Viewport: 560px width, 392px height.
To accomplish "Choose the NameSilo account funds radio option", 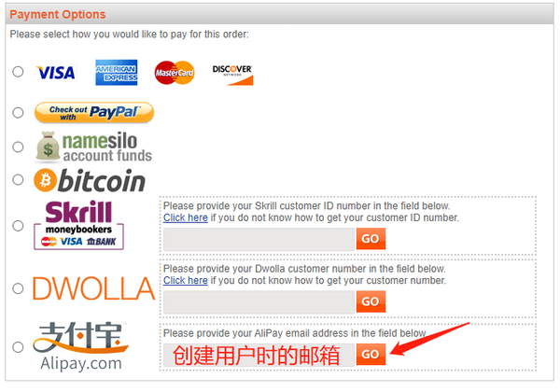I will (18, 147).
